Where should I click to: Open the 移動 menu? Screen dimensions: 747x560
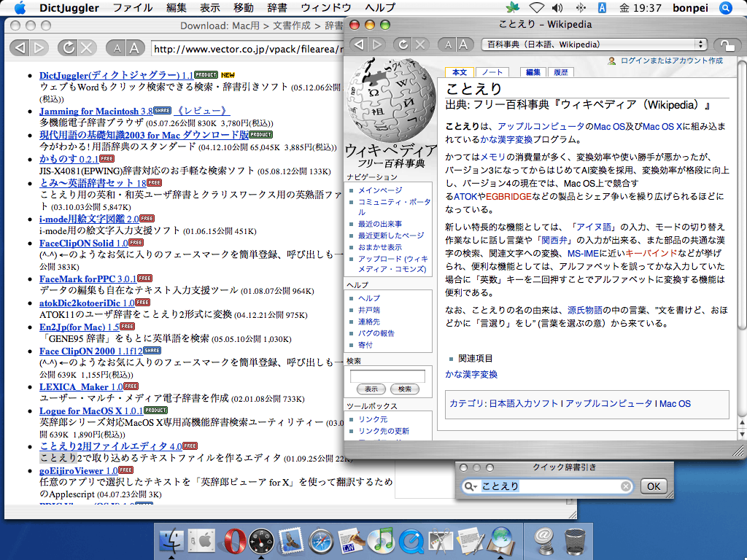(244, 7)
